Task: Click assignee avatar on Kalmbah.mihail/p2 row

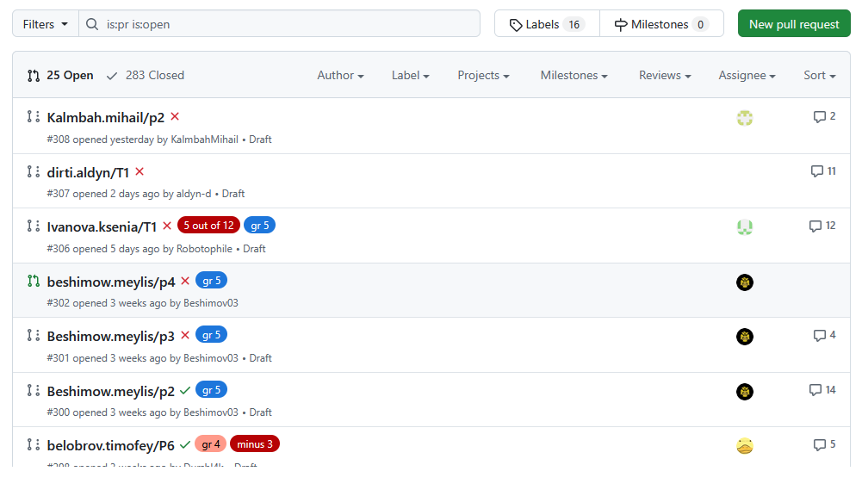Action: 745,118
